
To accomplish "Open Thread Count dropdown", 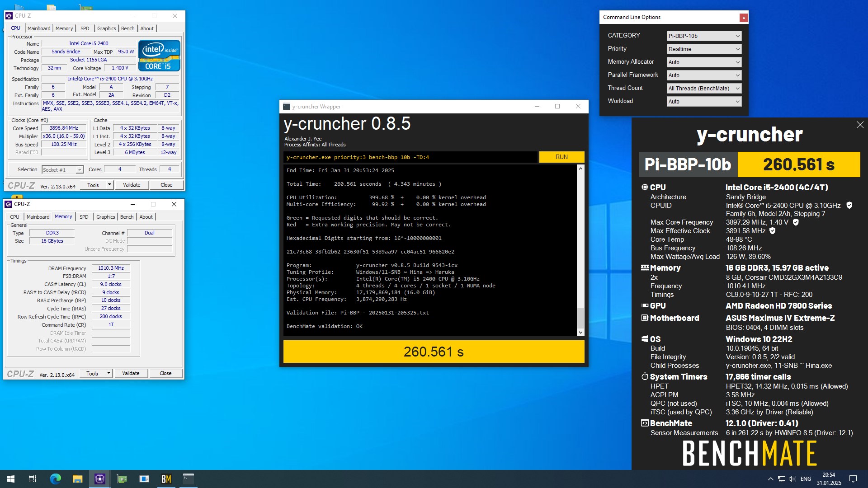I will pos(704,89).
